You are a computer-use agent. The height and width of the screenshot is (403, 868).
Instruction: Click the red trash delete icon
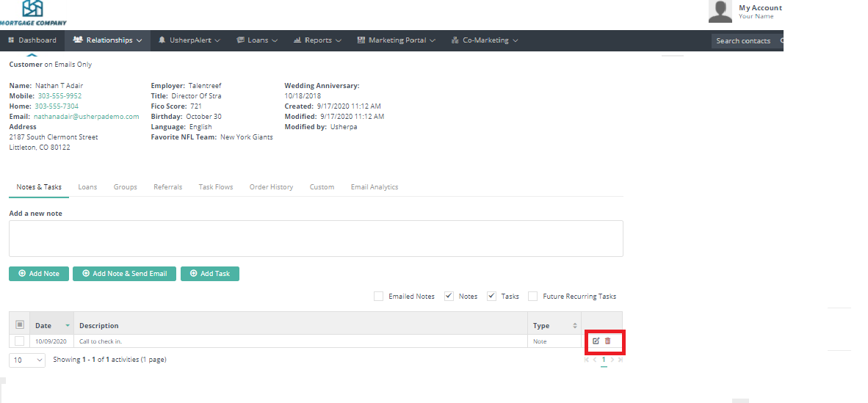click(x=607, y=341)
